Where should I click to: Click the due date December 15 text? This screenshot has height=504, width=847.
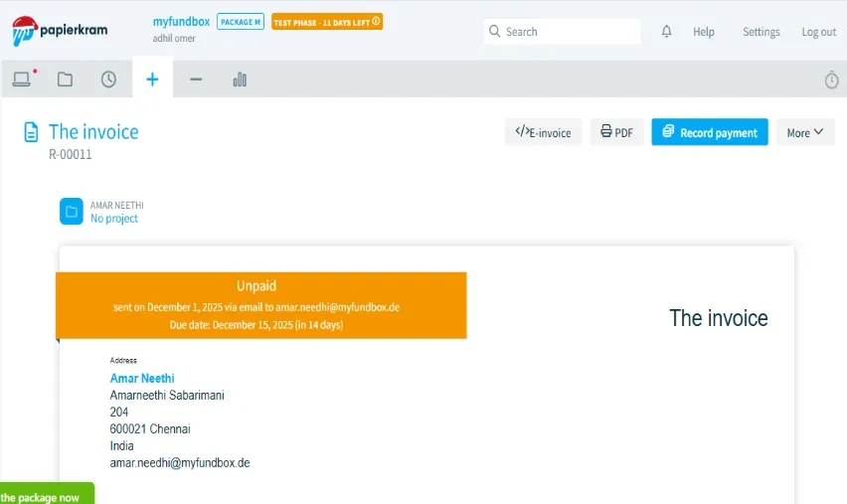coord(256,325)
